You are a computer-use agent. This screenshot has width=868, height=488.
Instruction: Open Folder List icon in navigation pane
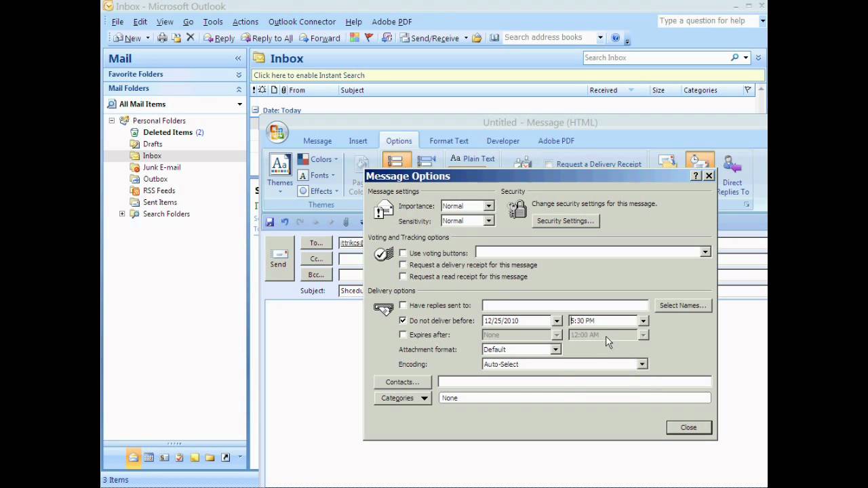pos(210,457)
